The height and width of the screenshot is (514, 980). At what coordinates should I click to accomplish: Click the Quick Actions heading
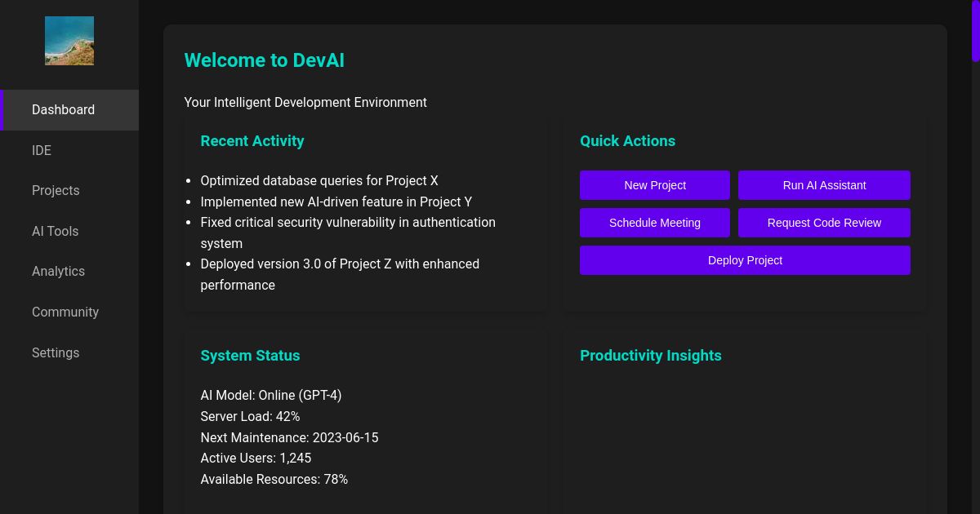tap(627, 141)
